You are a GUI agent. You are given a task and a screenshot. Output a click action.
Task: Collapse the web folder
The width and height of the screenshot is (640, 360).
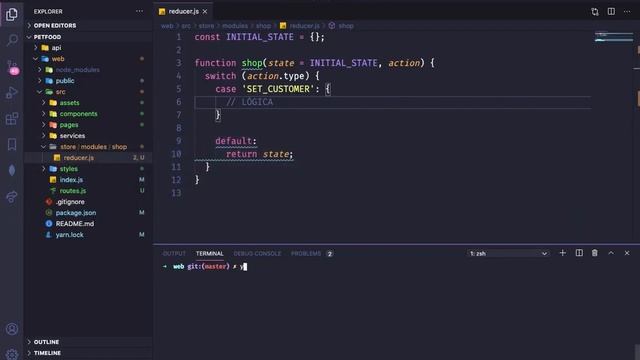(58, 59)
